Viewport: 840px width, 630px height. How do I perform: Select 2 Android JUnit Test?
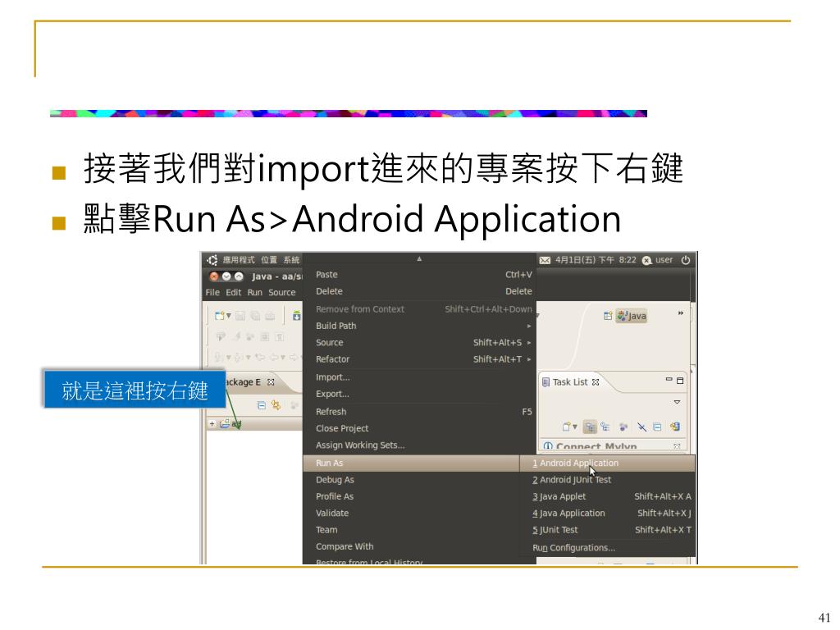click(608, 479)
